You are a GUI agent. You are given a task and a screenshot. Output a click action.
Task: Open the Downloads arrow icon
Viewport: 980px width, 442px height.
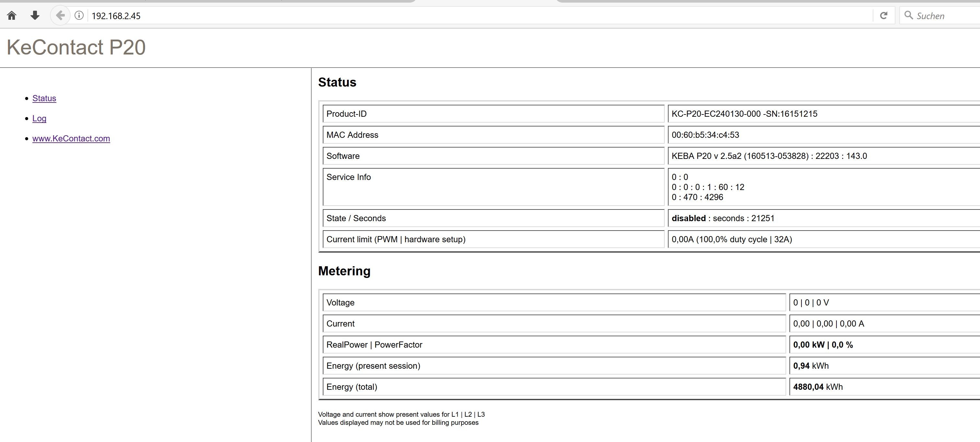coord(35,16)
